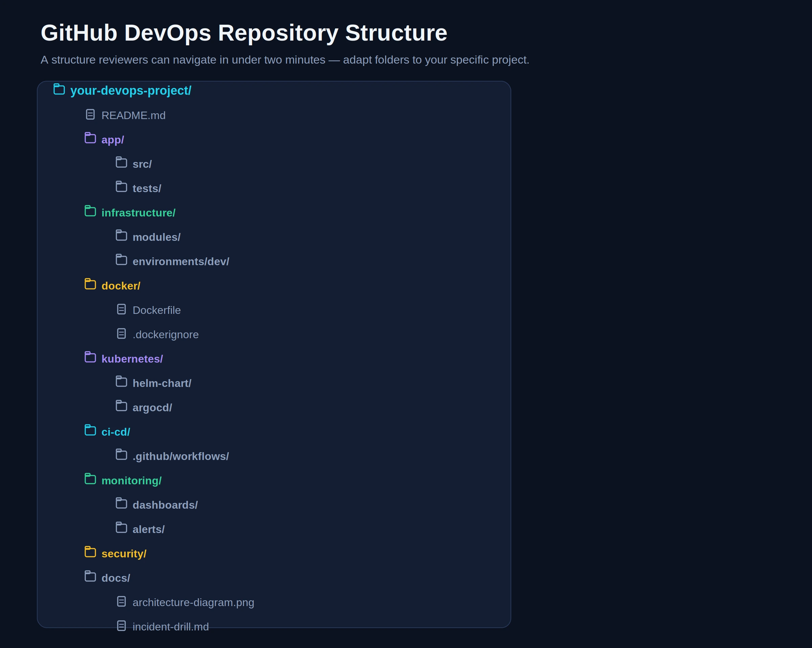812x648 pixels.
Task: Select the modules/ folder label
Action: pyautogui.click(x=156, y=237)
